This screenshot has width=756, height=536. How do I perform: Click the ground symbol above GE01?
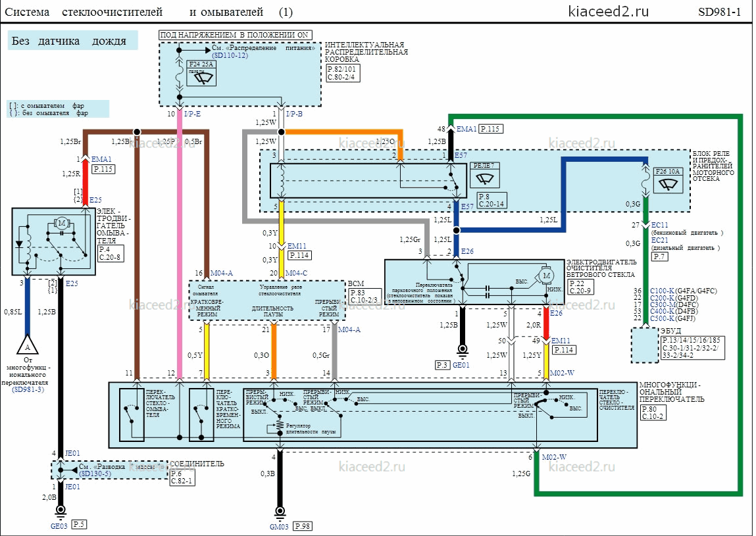point(463,349)
